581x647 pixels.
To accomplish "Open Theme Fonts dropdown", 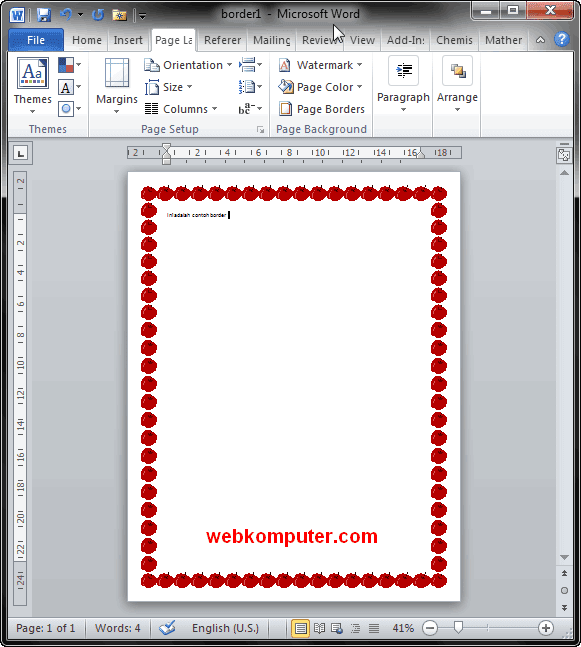I will [x=69, y=87].
